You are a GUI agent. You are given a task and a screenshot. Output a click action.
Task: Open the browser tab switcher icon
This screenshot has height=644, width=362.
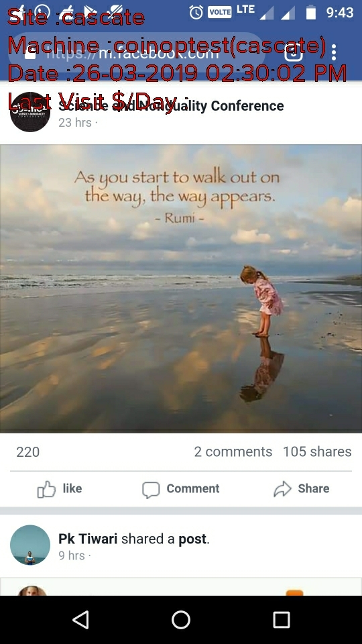coord(294,52)
